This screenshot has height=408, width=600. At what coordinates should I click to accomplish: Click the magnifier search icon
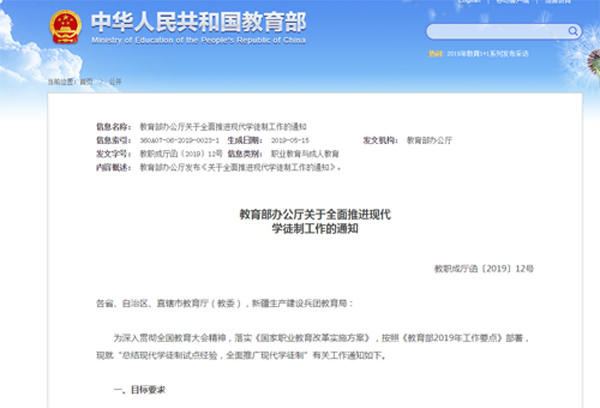[572, 31]
